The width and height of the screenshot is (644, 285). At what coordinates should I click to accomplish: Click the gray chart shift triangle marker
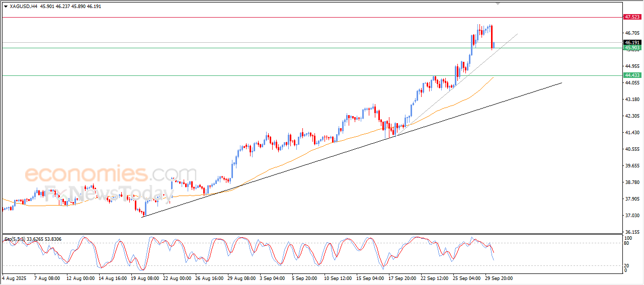tap(498, 4)
